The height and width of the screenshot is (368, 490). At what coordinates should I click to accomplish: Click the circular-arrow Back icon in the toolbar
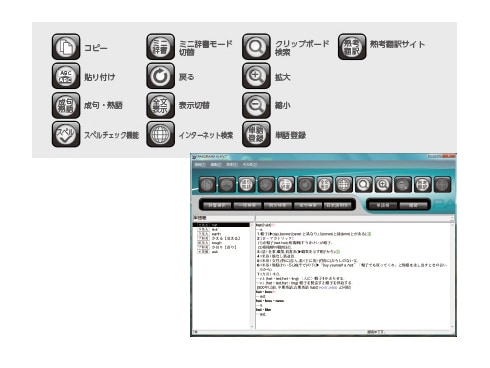306,184
